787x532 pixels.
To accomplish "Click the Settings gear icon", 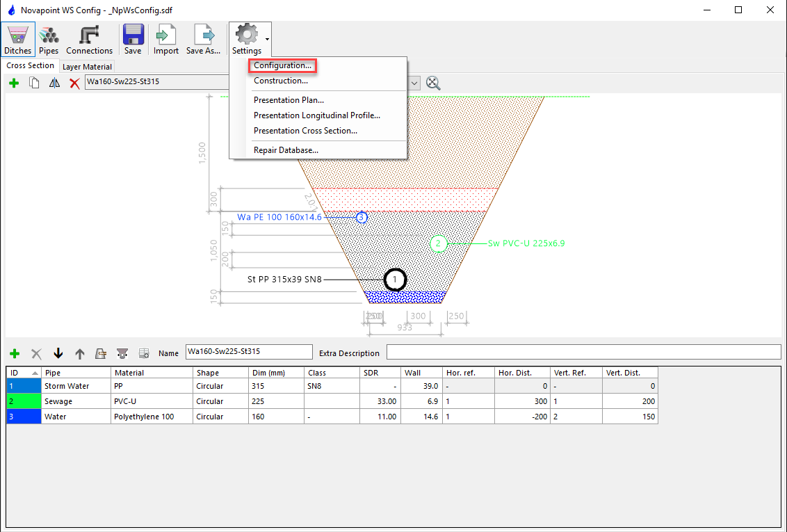I will click(x=246, y=39).
